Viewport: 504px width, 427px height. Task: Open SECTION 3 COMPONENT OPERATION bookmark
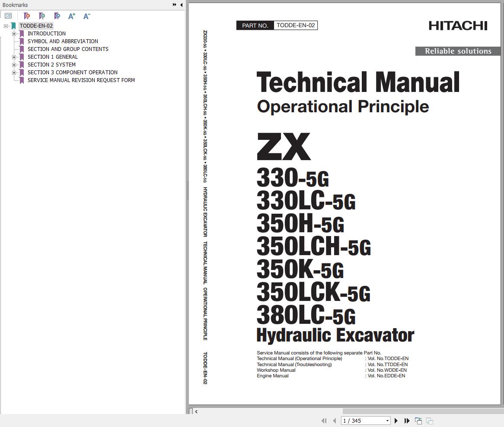tap(72, 72)
